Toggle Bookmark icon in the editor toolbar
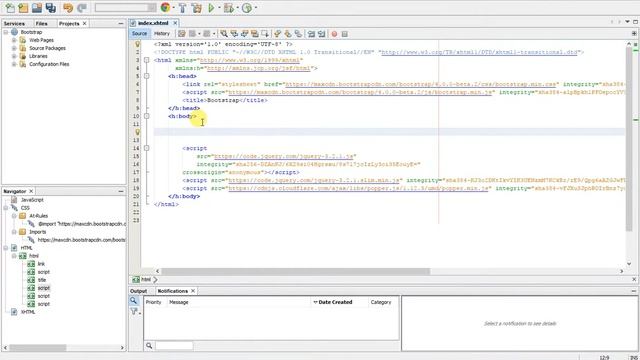The width and height of the screenshot is (640, 360). 298,34
